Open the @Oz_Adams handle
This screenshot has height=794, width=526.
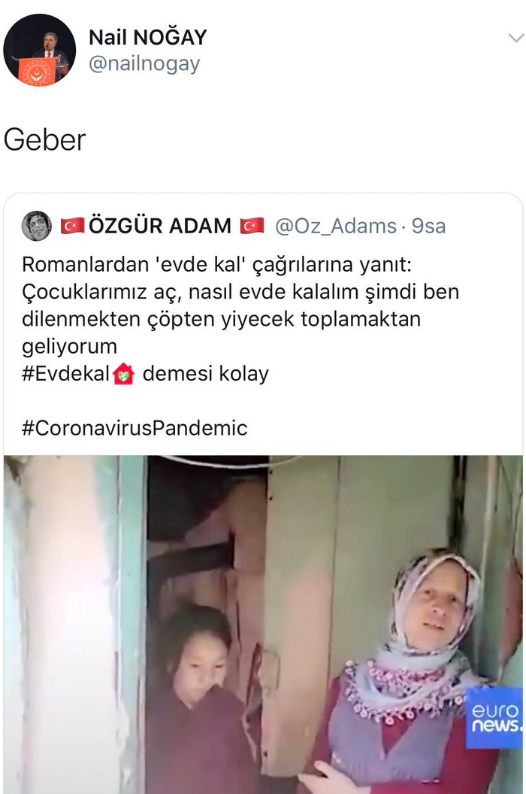[336, 226]
